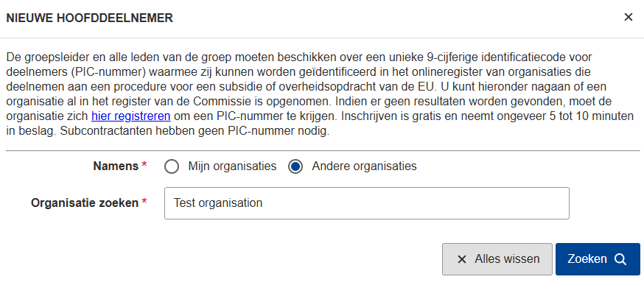Click the NIEUWE HOOFDDEELNEMER dialog title
644x285 pixels.
click(x=90, y=18)
